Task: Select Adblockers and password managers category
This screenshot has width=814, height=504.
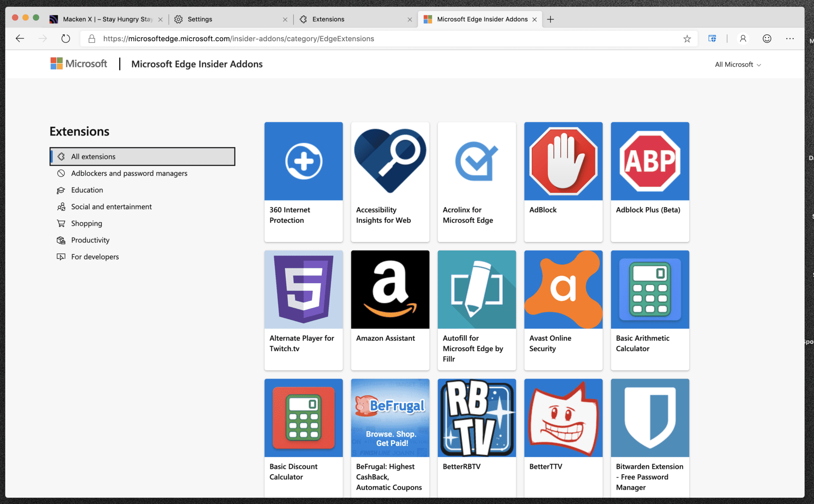Action: pyautogui.click(x=129, y=173)
